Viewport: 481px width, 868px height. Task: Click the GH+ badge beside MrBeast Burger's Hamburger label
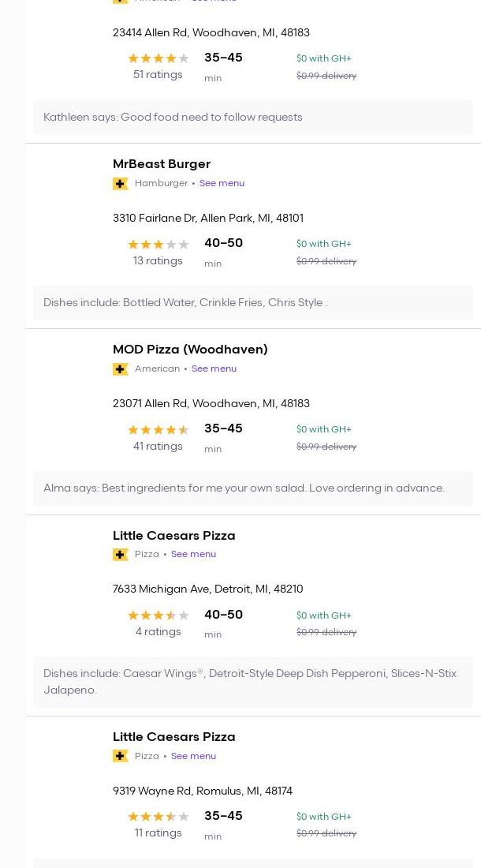coord(121,184)
